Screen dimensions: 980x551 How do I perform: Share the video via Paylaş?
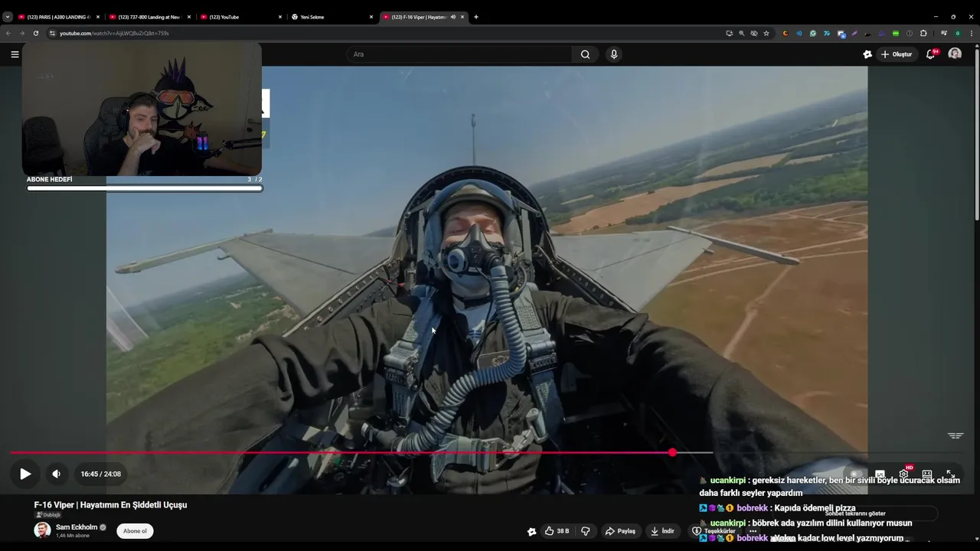(x=620, y=531)
